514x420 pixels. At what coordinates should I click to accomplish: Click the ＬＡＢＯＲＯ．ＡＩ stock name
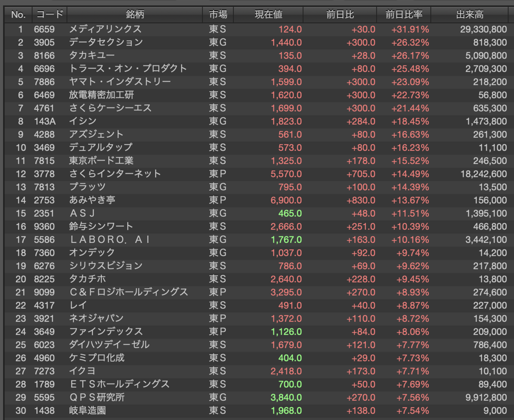point(110,239)
